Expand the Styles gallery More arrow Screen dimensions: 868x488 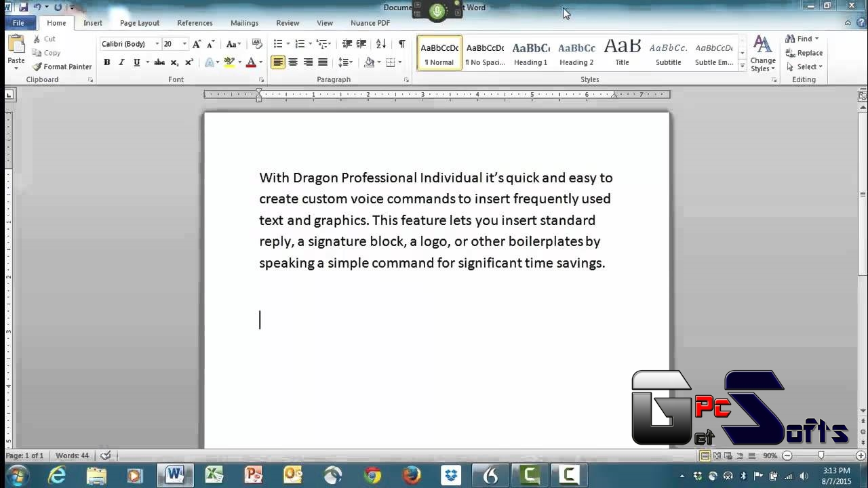tap(743, 66)
